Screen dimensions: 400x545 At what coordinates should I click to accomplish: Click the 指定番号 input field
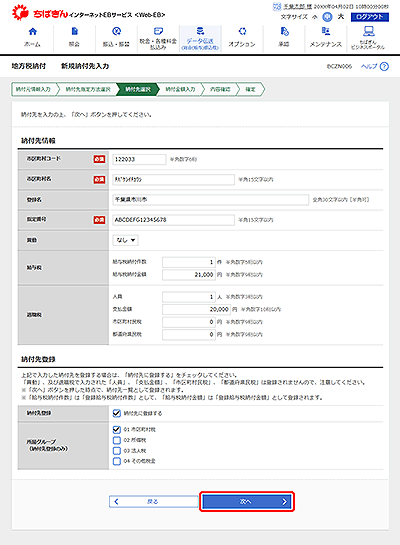(173, 220)
